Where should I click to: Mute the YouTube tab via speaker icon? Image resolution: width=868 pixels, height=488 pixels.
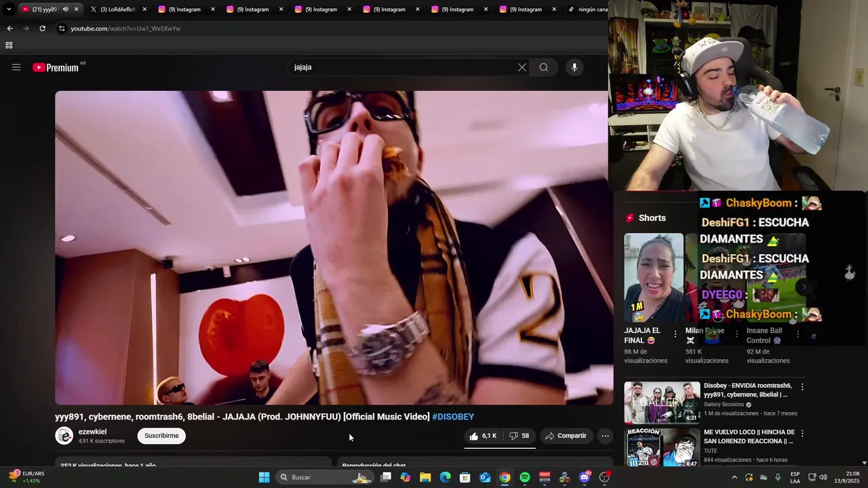pyautogui.click(x=65, y=9)
